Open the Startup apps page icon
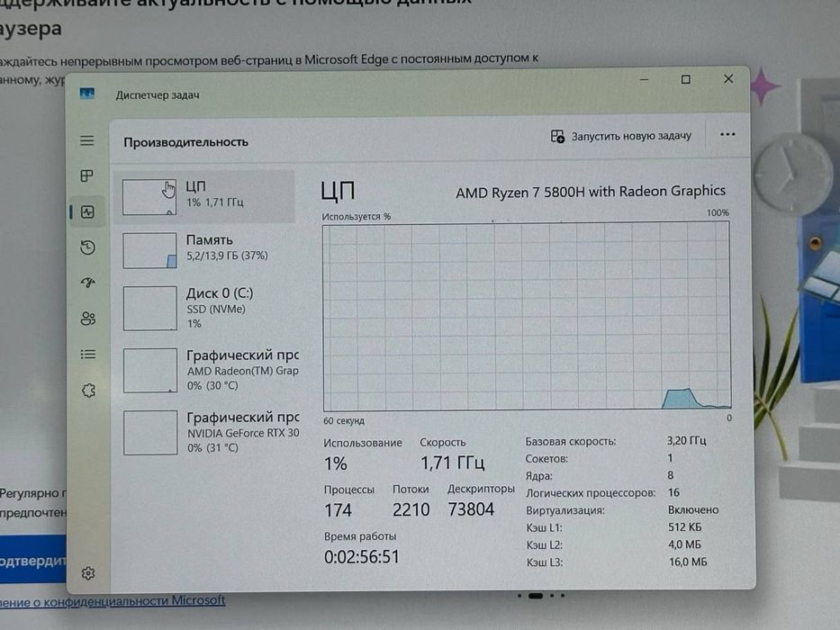Image resolution: width=840 pixels, height=630 pixels. pos(88,283)
